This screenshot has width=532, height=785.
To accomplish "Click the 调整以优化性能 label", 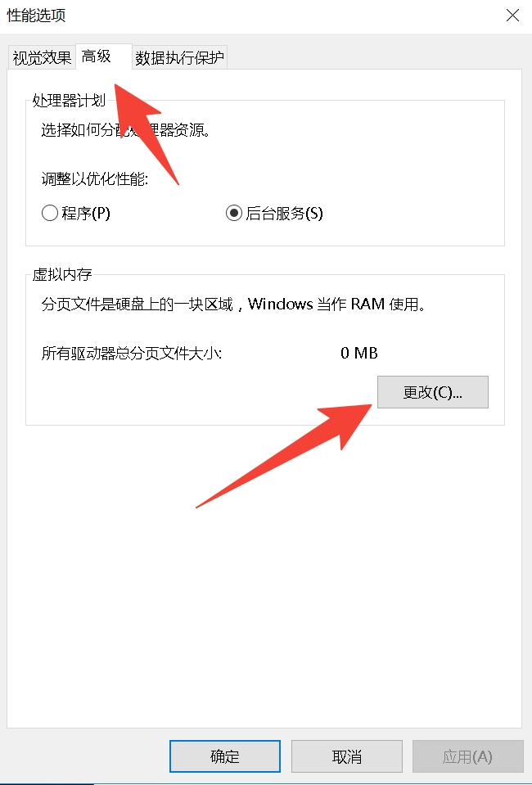I will click(95, 178).
